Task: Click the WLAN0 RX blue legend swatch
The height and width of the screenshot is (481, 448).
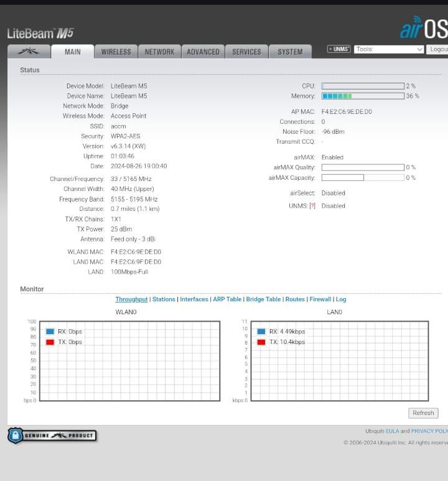Action: click(x=50, y=332)
